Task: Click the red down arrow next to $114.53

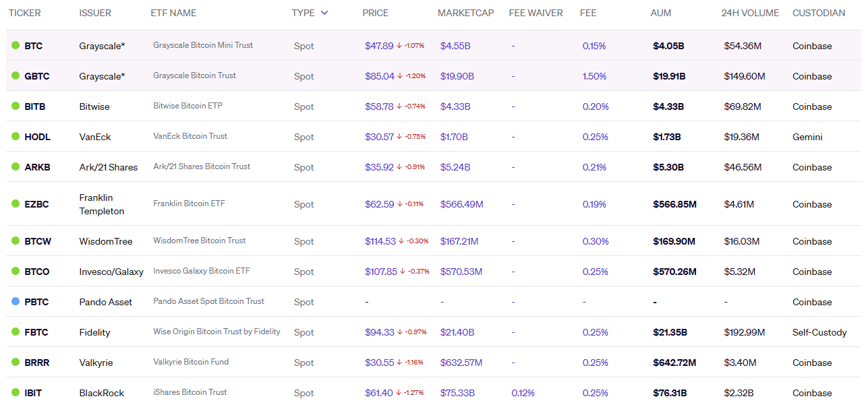Action: click(x=401, y=241)
